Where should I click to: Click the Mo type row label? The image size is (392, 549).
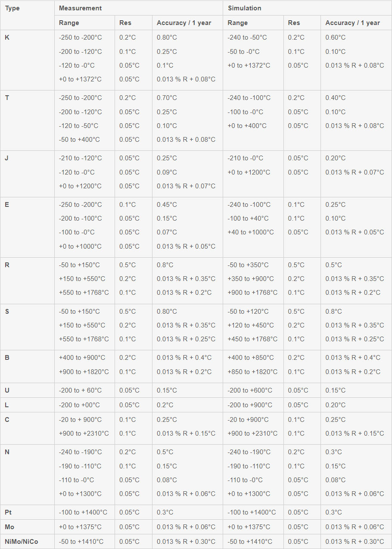(9, 527)
